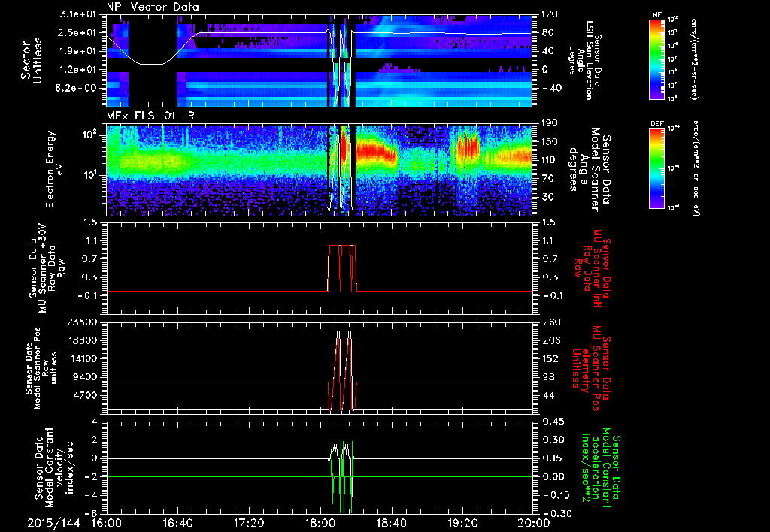Click the 80 degree sun elevation tick
This screenshot has width=770, height=532.
point(547,32)
